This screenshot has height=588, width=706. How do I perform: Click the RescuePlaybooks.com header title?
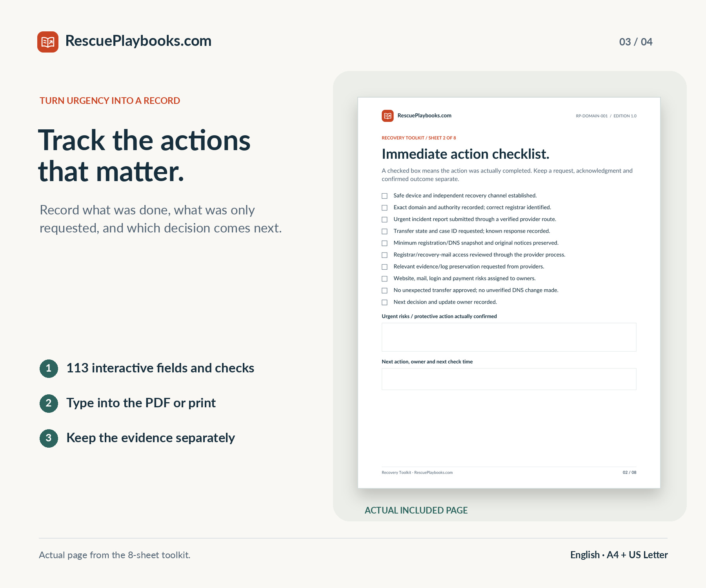[x=138, y=41]
